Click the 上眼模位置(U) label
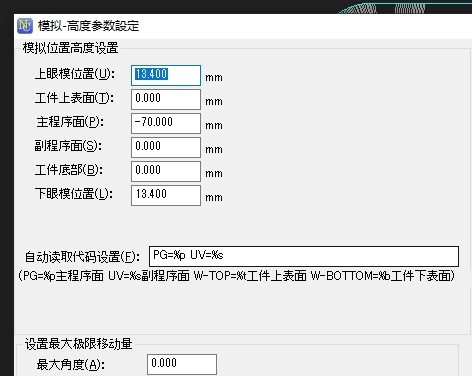472x376 pixels. pyautogui.click(x=75, y=74)
